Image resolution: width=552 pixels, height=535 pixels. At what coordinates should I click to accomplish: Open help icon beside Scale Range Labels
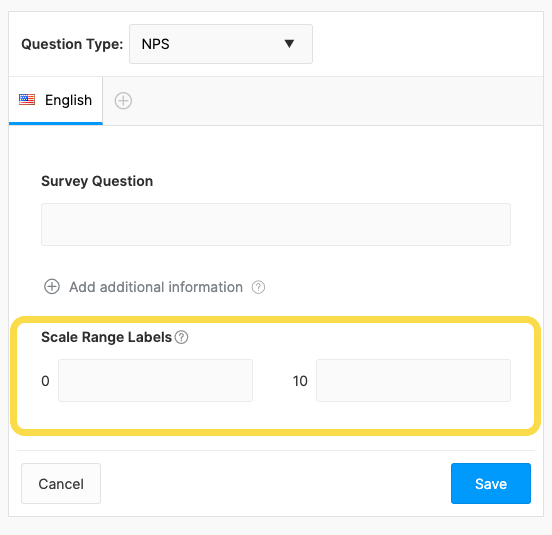click(182, 337)
